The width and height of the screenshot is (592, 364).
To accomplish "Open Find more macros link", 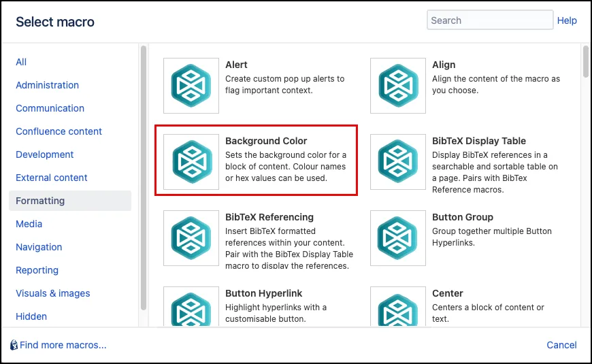I will [x=63, y=345].
